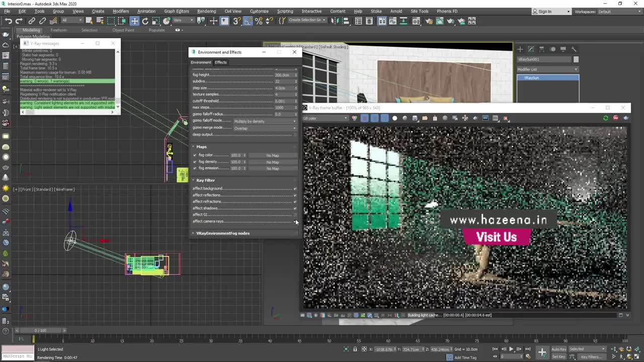Open the Hierarchy tab of command panel

(x=541, y=49)
